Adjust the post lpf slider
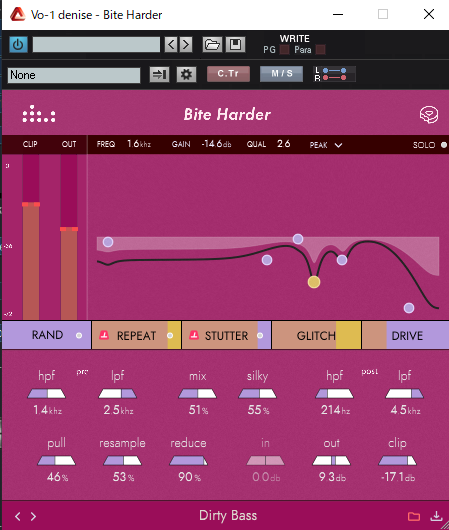Image resolution: width=449 pixels, height=530 pixels. tap(405, 393)
